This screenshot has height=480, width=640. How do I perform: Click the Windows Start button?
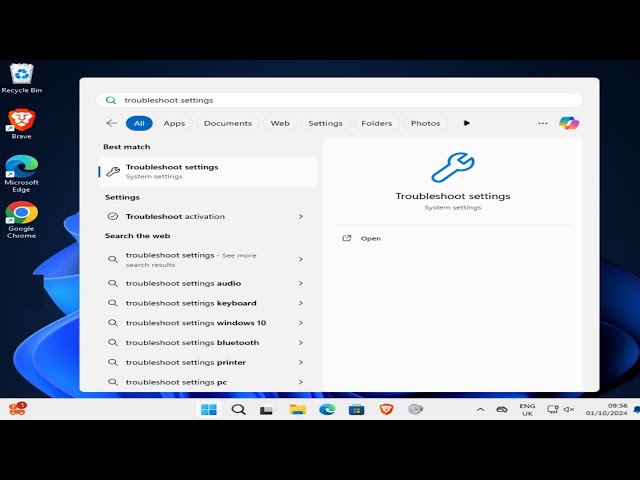click(209, 409)
